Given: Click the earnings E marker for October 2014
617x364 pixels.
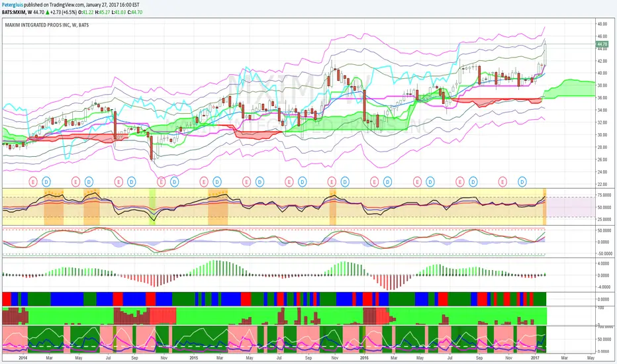Looking at the screenshot, I should 161,182.
